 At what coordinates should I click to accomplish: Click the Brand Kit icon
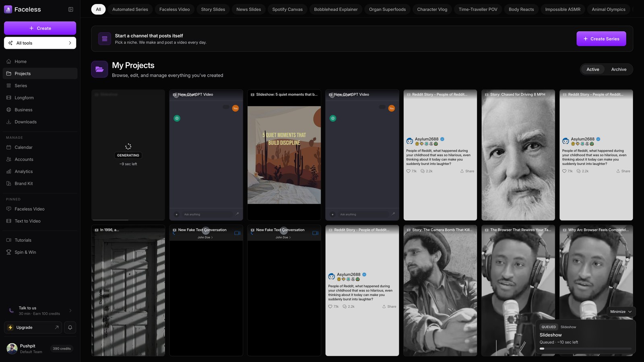click(9, 183)
